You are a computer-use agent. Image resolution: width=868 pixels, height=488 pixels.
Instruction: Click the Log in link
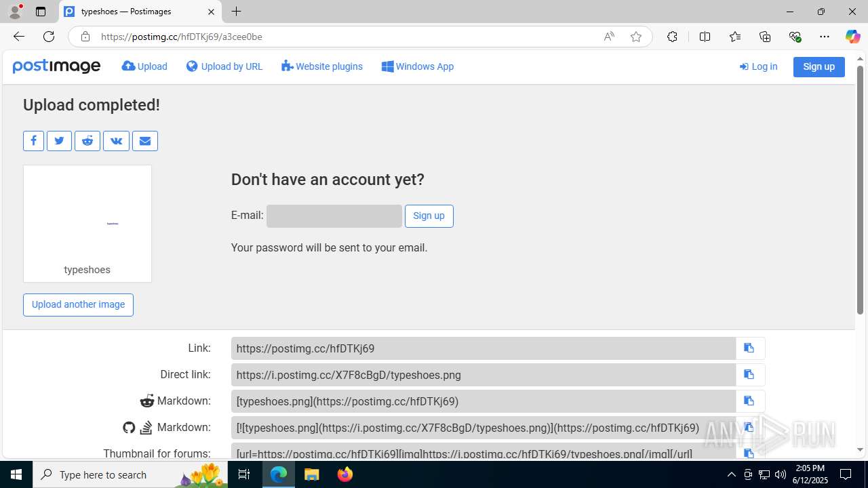(758, 66)
